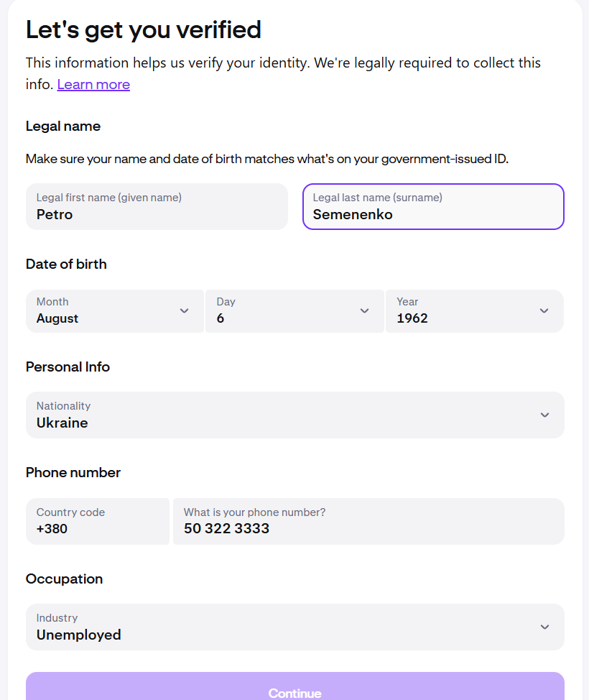Screen dimensions: 589x700
Task: Focus the Legal last name field
Action: [433, 207]
